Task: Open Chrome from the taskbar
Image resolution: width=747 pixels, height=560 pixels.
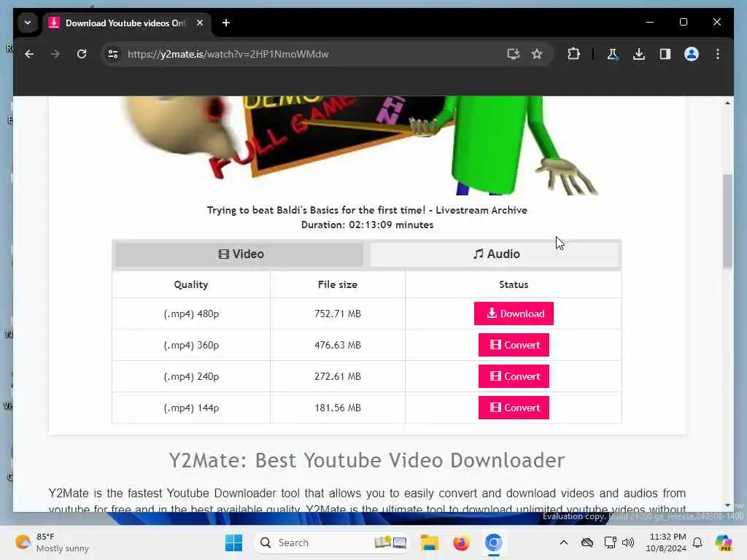Action: (x=494, y=542)
